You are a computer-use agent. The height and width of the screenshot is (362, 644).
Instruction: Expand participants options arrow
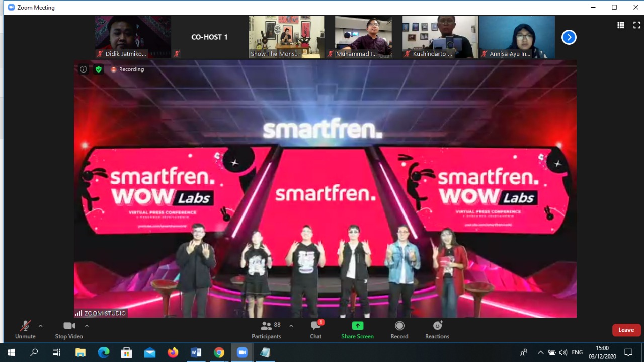291,326
